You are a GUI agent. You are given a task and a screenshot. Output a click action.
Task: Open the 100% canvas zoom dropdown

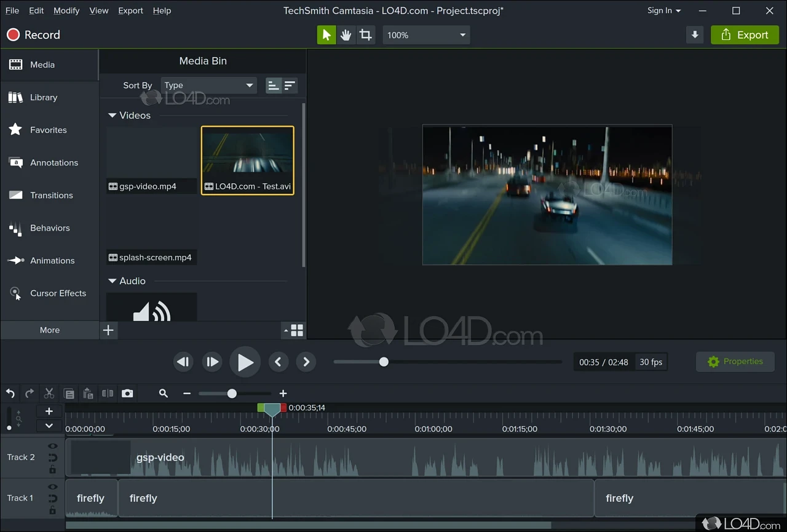426,35
